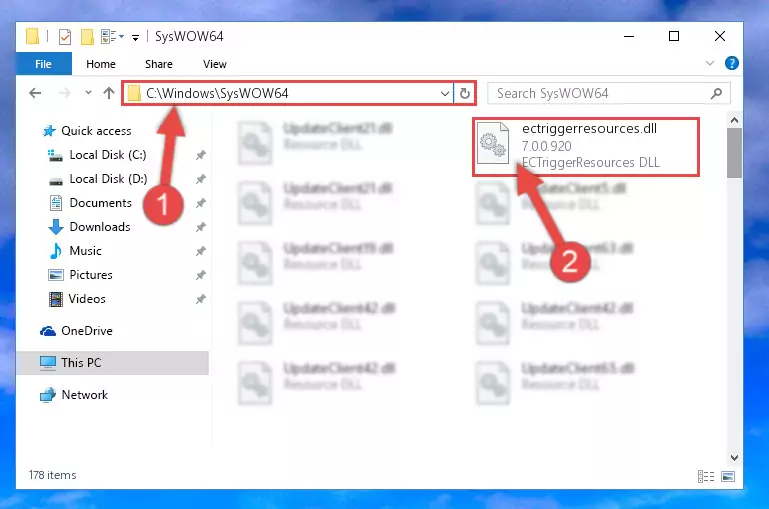Switch to the Share ribbon tab
The height and width of the screenshot is (509, 769).
tap(158, 64)
